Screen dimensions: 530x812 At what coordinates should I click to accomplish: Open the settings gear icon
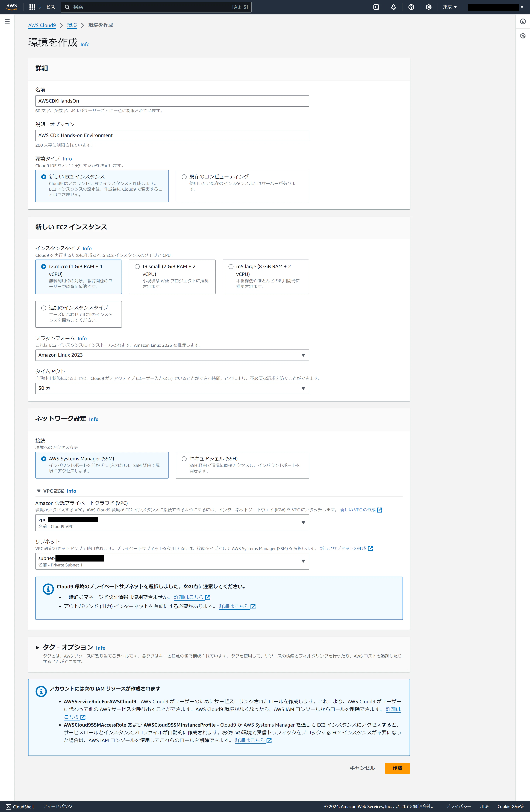(429, 7)
